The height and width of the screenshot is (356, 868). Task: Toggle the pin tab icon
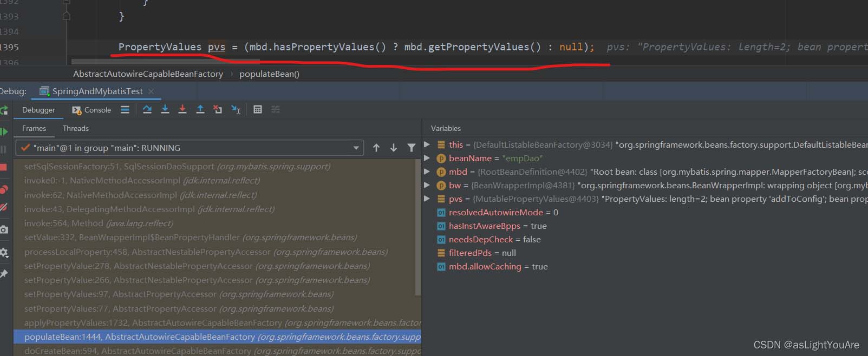(4, 274)
